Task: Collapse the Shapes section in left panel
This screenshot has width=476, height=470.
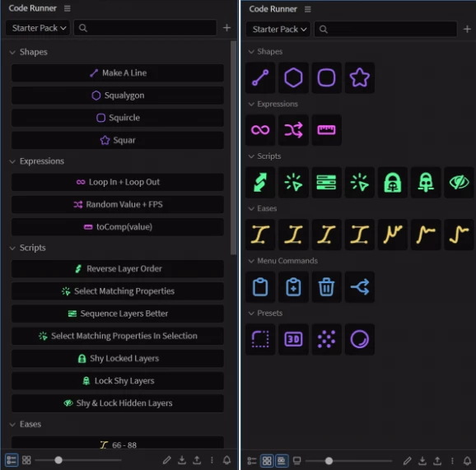Action: pyautogui.click(x=12, y=52)
